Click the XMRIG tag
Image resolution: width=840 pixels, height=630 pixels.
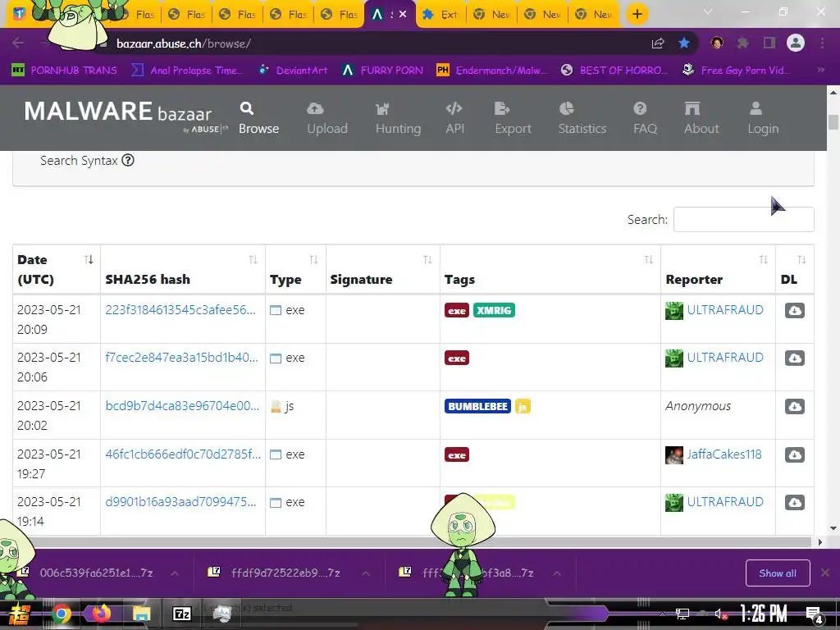494,310
